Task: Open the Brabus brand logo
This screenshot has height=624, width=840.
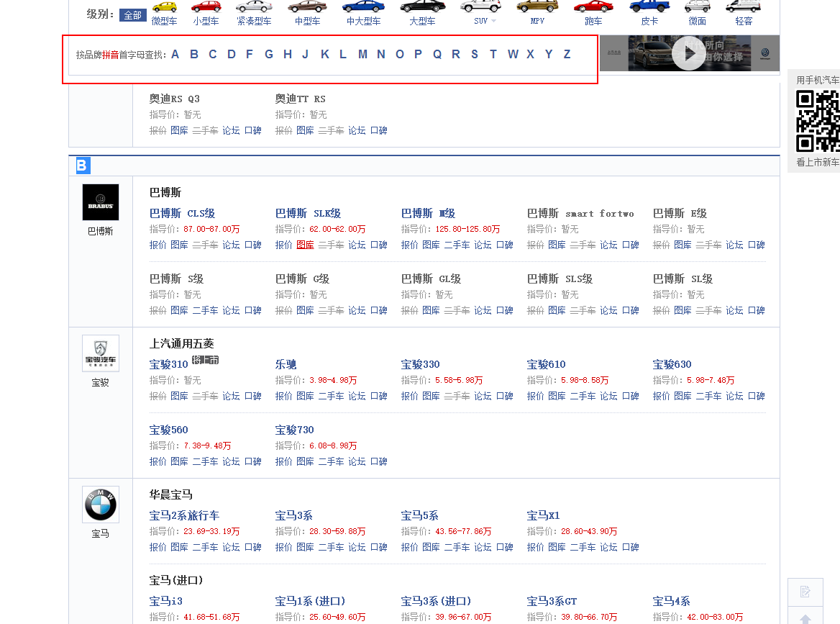Action: pos(101,202)
